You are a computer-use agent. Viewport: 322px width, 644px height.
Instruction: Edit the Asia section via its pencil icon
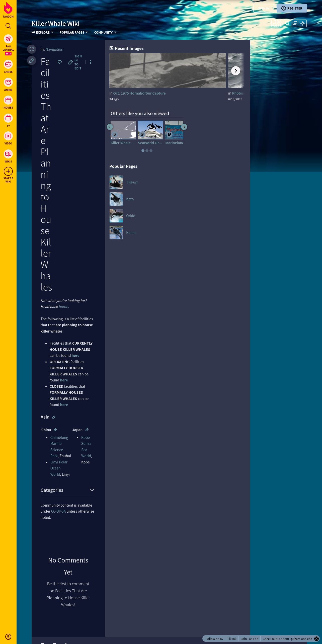pos(54,417)
